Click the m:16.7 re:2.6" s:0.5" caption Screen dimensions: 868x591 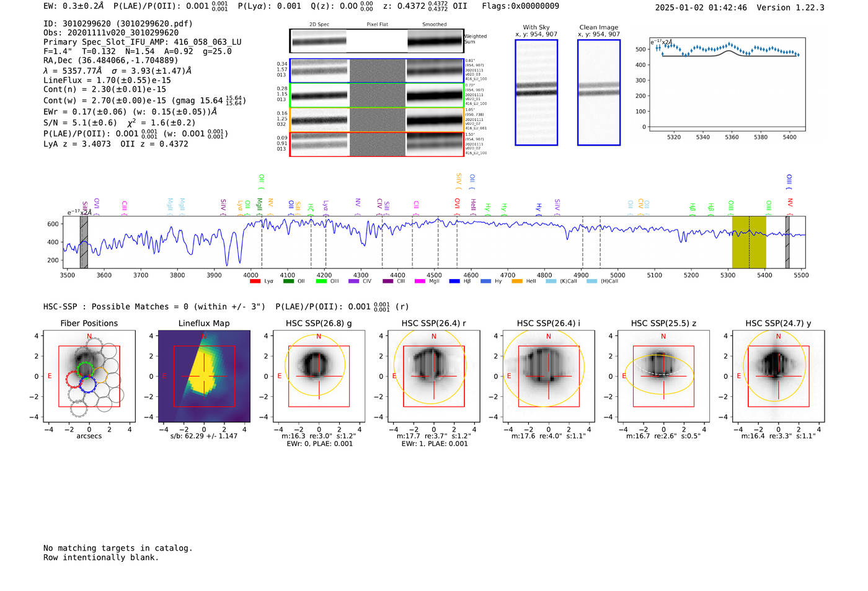tap(663, 436)
